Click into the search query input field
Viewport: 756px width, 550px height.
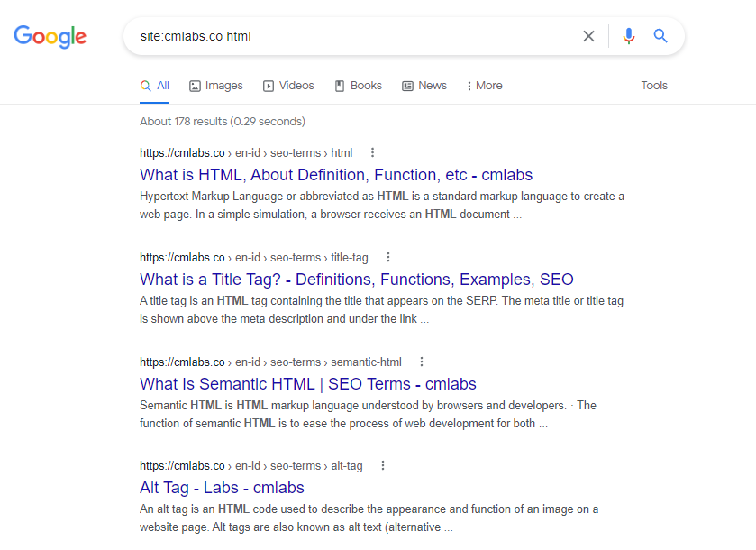pos(357,36)
